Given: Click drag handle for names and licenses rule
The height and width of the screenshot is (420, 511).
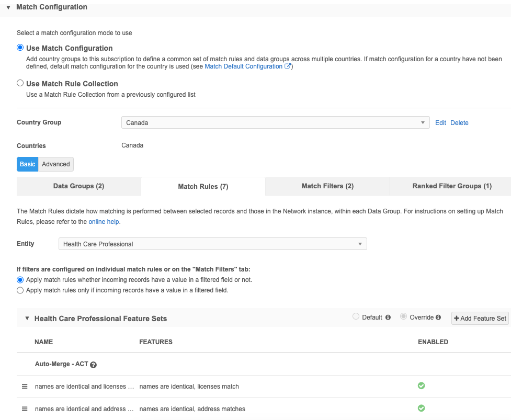Looking at the screenshot, I should [24, 387].
